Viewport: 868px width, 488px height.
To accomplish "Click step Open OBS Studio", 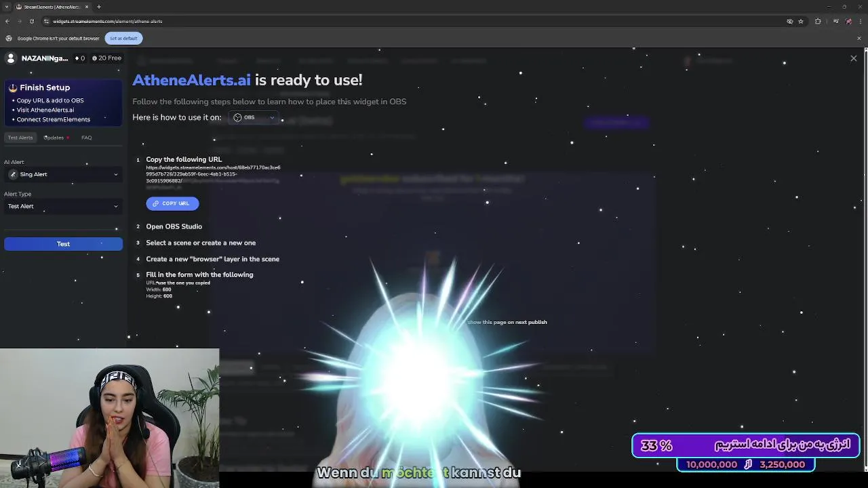I will coord(174,226).
